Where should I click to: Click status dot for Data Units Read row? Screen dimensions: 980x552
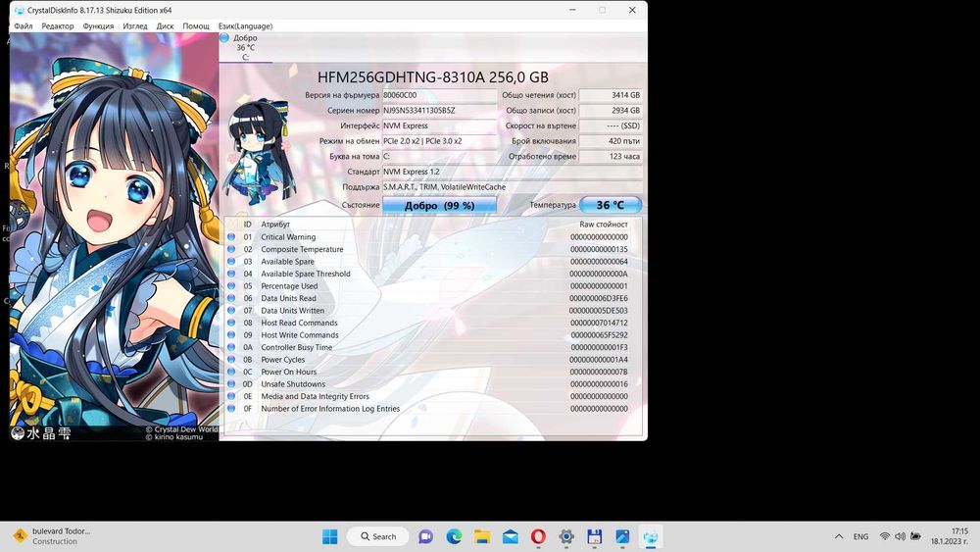pos(231,298)
